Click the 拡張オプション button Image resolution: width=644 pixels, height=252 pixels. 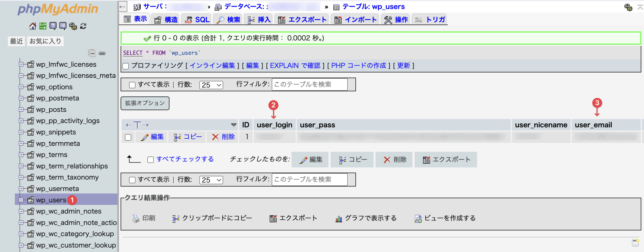coord(145,103)
